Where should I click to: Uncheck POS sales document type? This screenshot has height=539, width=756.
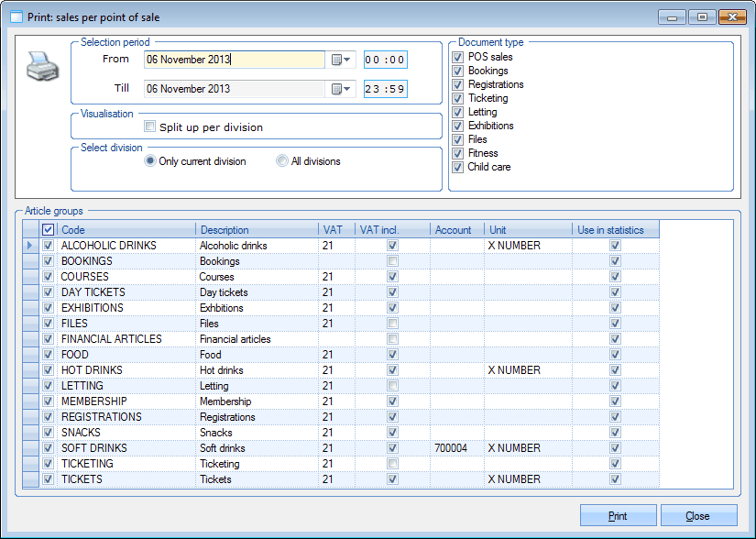[457, 57]
